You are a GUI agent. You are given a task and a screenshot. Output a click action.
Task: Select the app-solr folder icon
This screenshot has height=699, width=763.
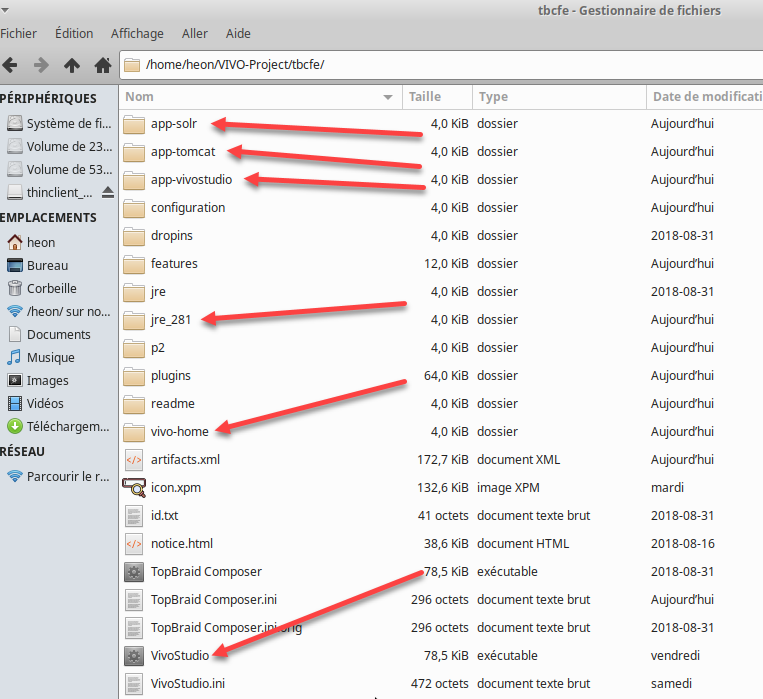tap(134, 124)
